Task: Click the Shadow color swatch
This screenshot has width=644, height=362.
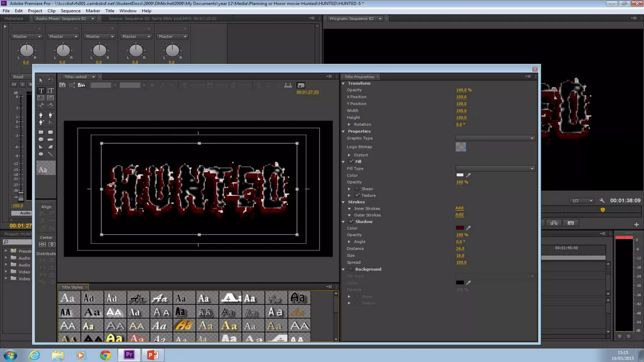Action: click(460, 228)
